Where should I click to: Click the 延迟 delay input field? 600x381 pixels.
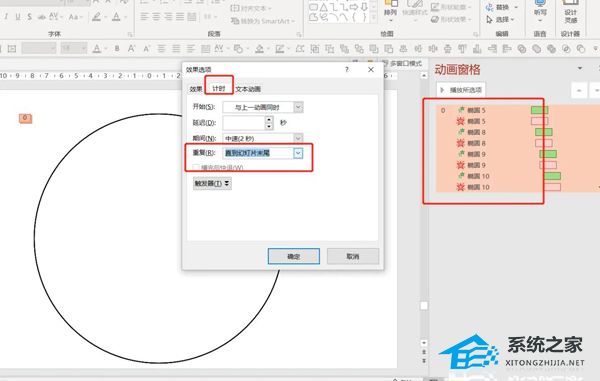[x=243, y=123]
